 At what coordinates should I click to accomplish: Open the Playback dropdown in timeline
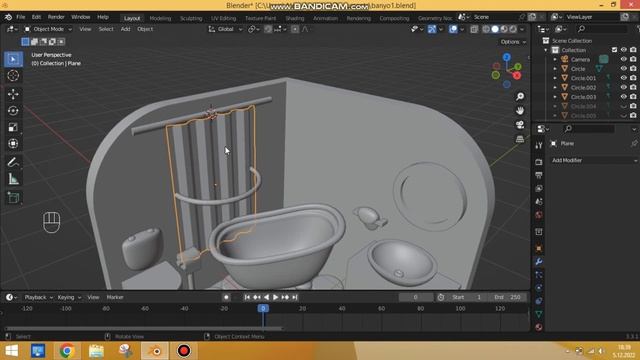[x=39, y=297]
